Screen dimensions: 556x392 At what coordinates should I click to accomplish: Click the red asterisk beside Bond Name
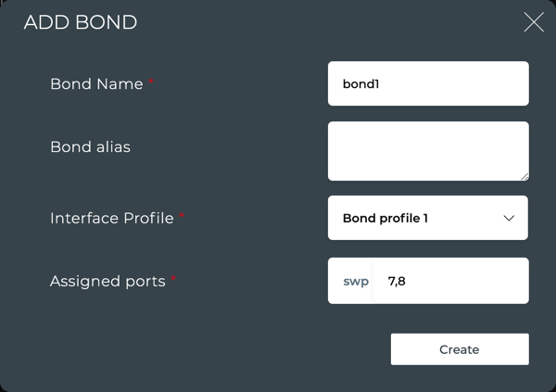click(151, 82)
